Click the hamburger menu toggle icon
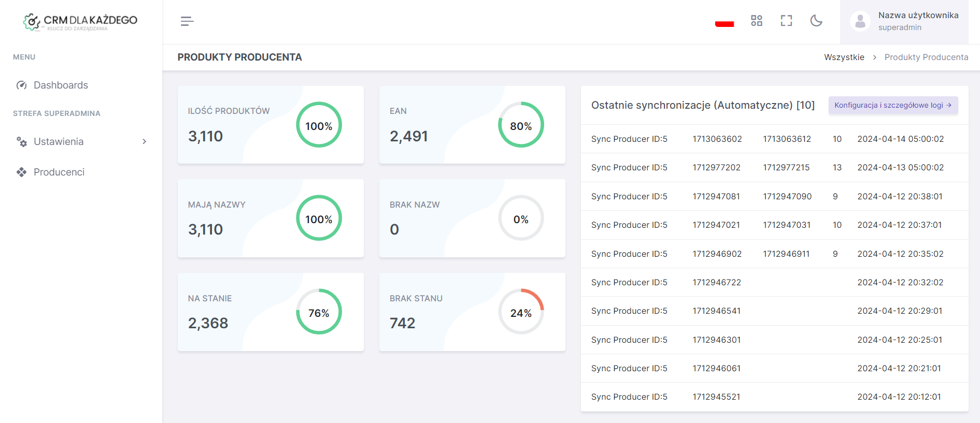Image resolution: width=980 pixels, height=423 pixels. click(187, 21)
